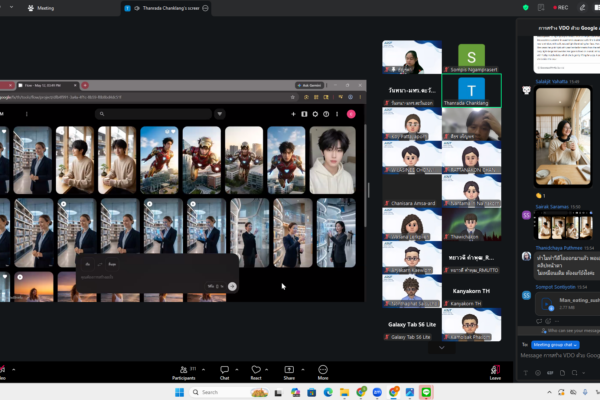Click the help question mark icon in Flow

coord(326,114)
